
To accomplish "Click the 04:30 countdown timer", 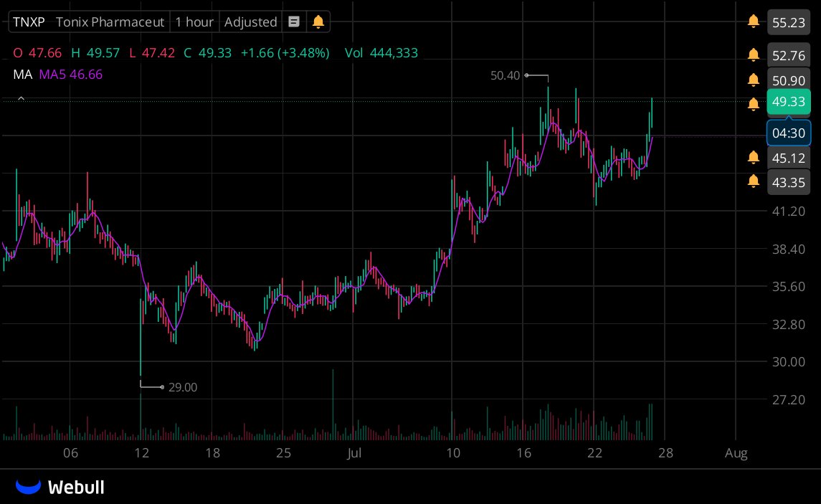I will coord(789,133).
